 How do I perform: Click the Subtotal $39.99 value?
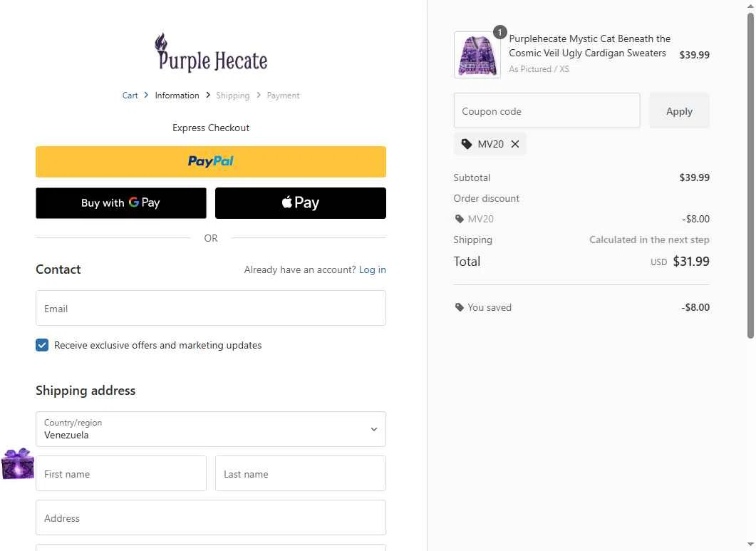pyautogui.click(x=694, y=177)
